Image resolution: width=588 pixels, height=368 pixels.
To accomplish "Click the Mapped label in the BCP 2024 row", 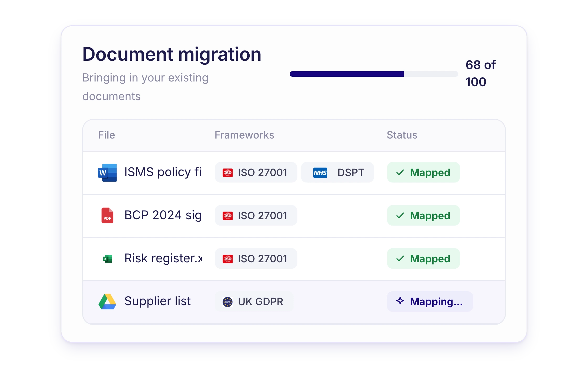I will 430,216.
